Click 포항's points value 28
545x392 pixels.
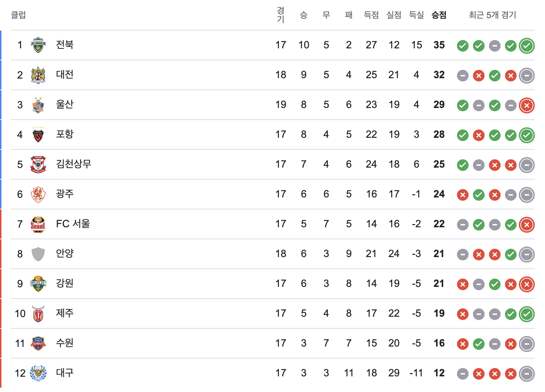coord(439,135)
